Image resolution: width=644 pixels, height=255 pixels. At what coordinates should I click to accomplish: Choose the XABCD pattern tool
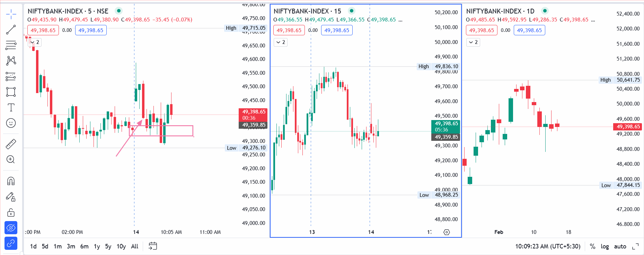click(11, 61)
